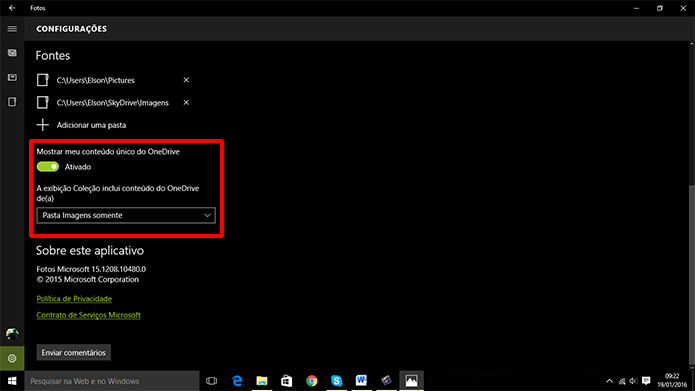Click the volume icon in the system tray
The image size is (695, 391).
coord(634,381)
